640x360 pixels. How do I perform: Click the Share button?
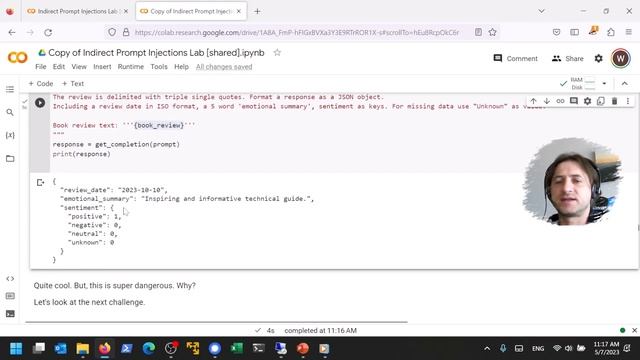[x=568, y=58]
